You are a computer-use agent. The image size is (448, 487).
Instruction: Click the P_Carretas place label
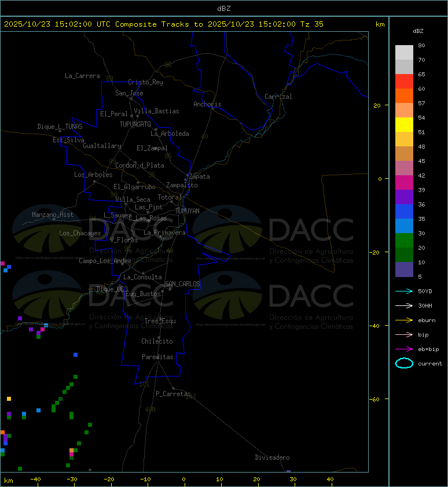(173, 394)
